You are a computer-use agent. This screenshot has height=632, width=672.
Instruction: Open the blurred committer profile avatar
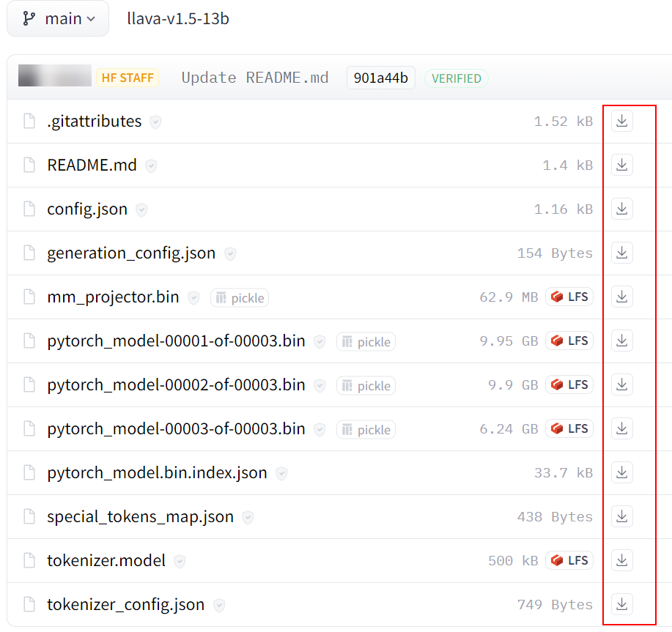(55, 75)
